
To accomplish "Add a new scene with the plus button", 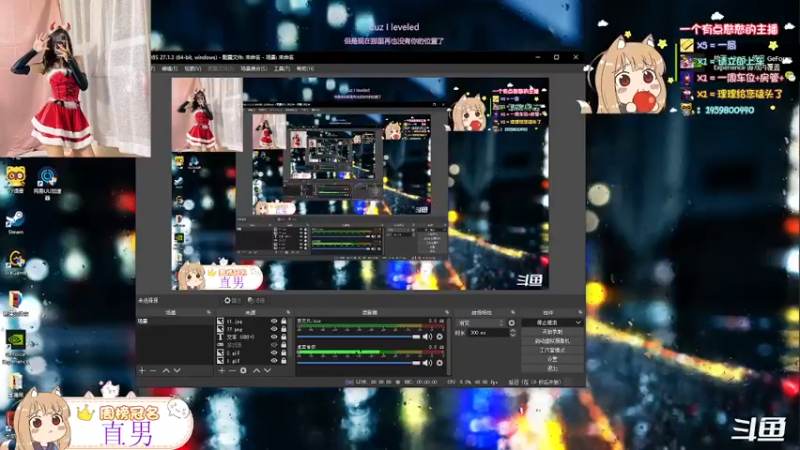I will tap(142, 370).
